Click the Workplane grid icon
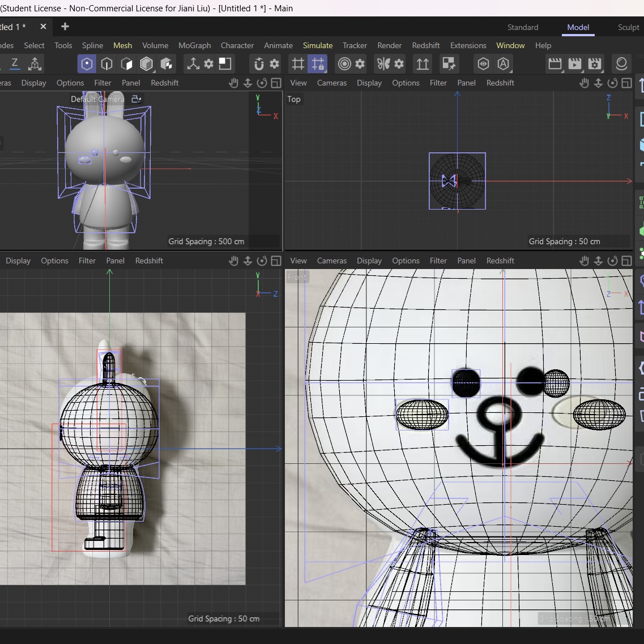Image resolution: width=644 pixels, height=644 pixels. [298, 63]
